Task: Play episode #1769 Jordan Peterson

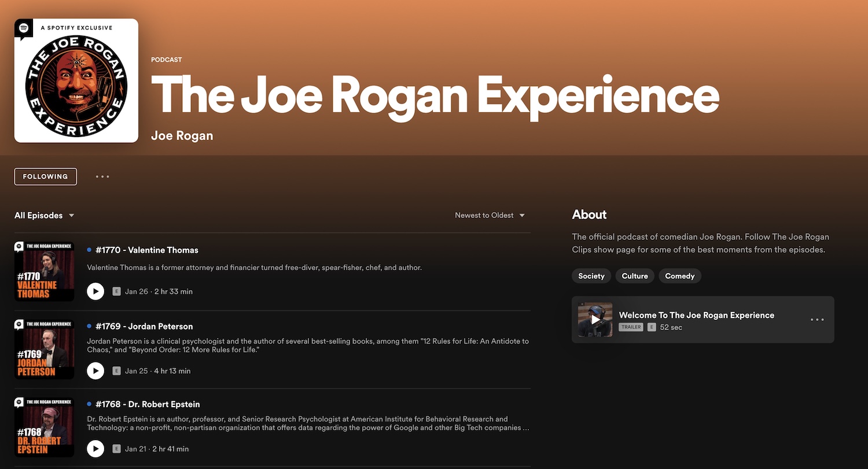Action: (x=95, y=371)
